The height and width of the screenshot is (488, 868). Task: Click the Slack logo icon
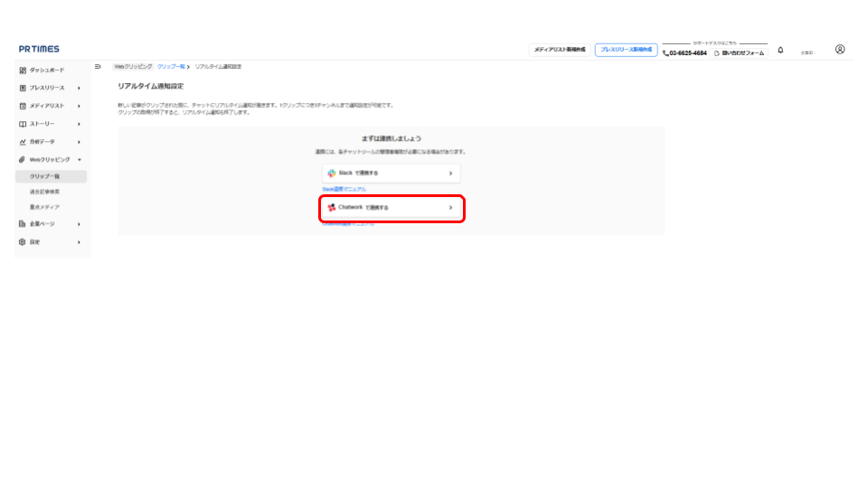[331, 174]
